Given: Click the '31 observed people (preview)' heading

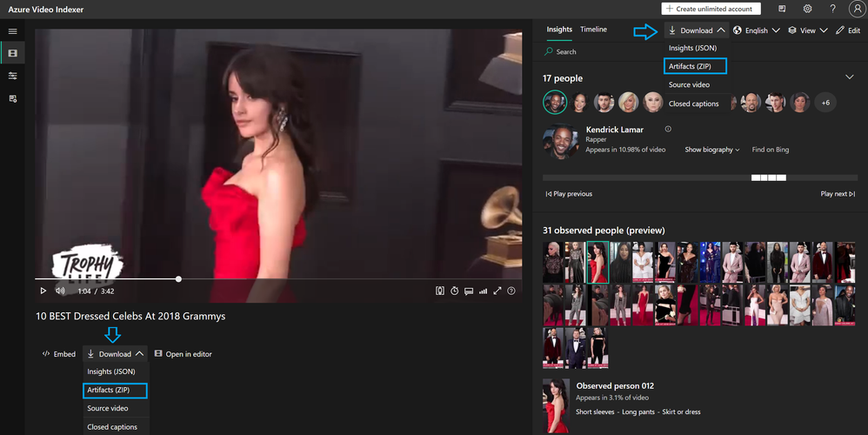Looking at the screenshot, I should click(x=604, y=231).
